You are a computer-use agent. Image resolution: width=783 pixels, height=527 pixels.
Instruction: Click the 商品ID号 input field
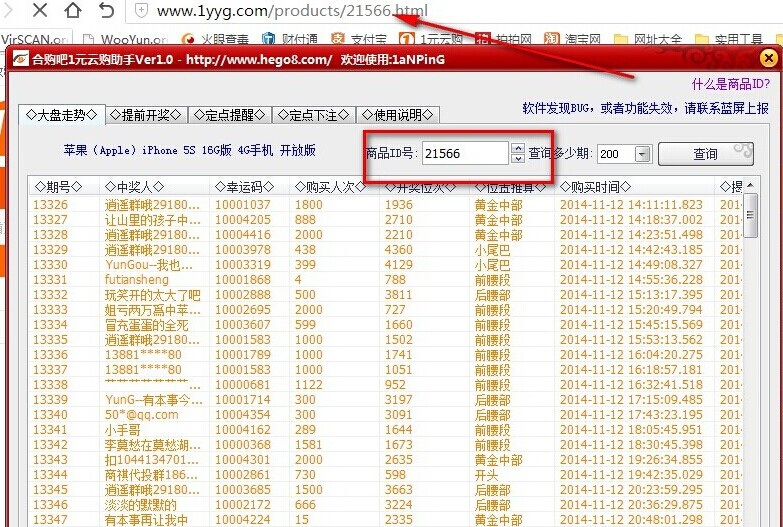point(465,153)
